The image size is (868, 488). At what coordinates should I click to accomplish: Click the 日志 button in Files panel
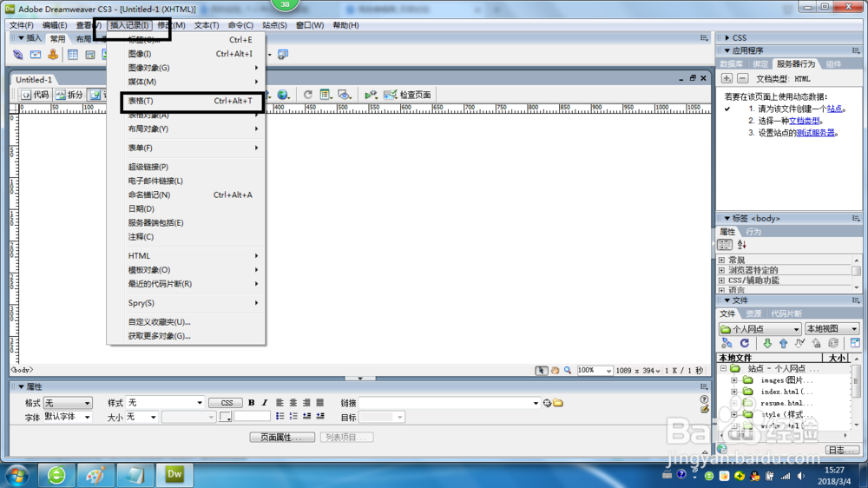(841, 451)
